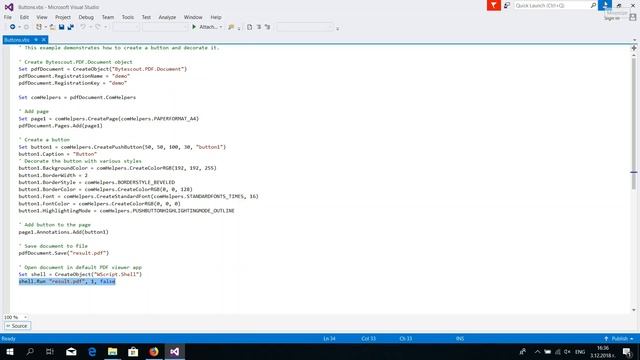Viewport: 640px width, 360px height.
Task: Open the Solution Platforms combo box
Action: click(164, 27)
